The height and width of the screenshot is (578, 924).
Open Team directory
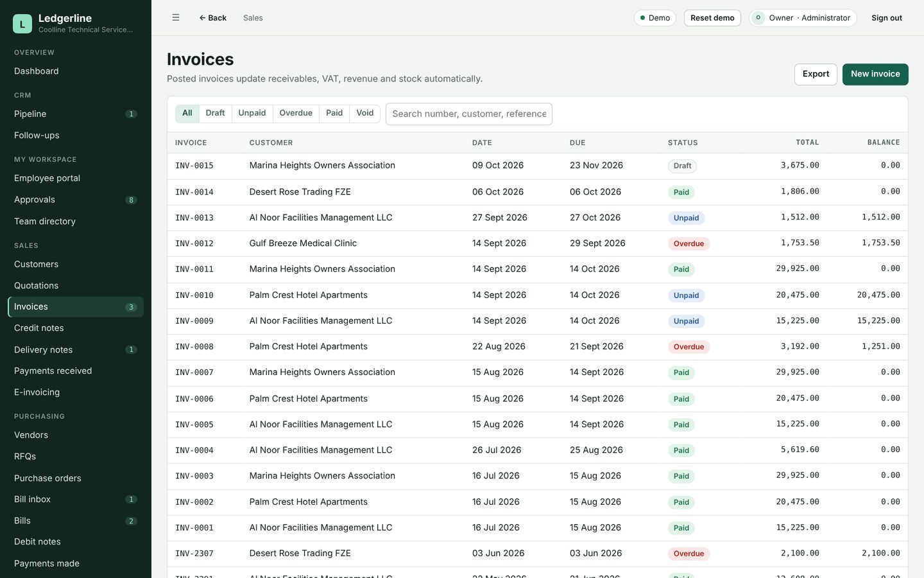click(76, 222)
